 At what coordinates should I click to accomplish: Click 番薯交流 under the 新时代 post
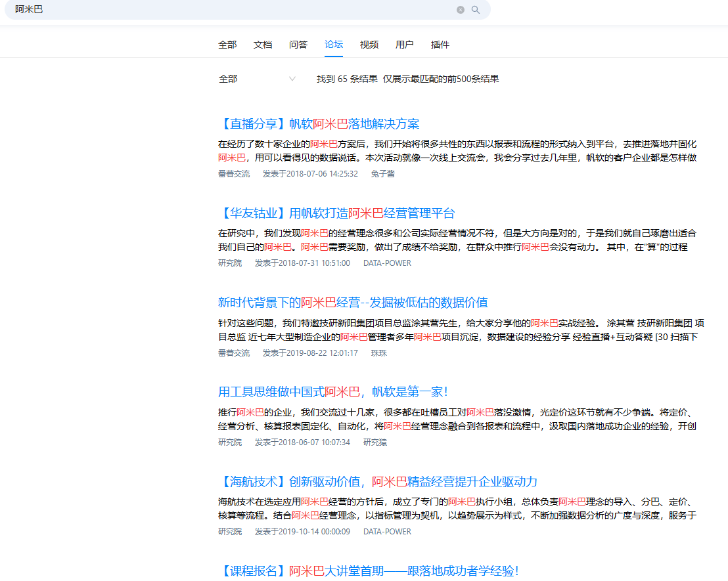point(234,353)
